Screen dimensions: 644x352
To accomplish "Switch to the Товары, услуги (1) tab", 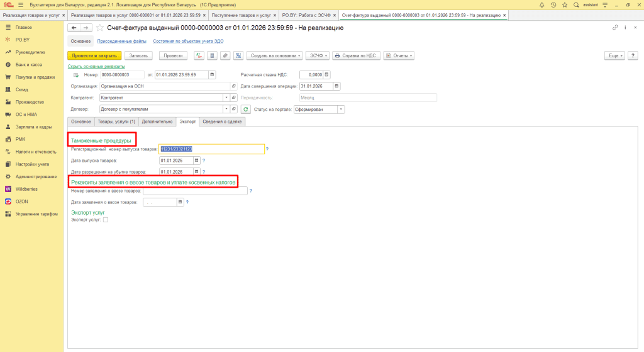I will click(x=116, y=122).
